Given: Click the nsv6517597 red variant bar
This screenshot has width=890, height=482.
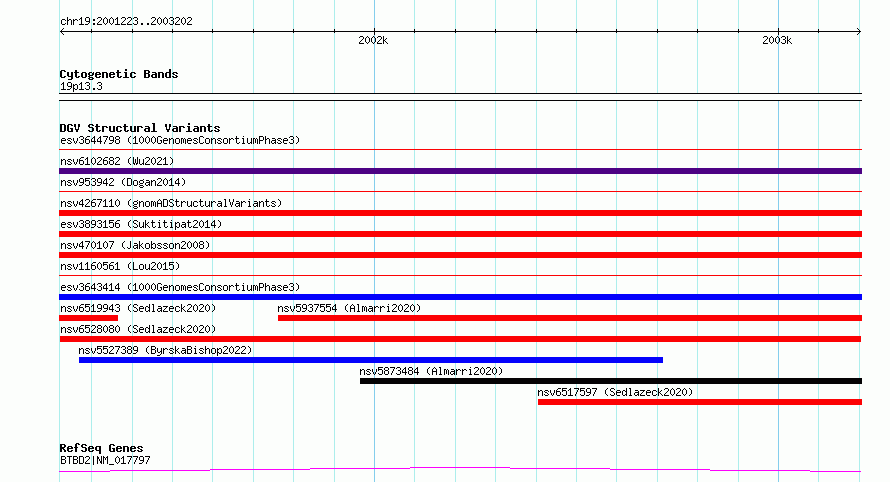Looking at the screenshot, I should pyautogui.click(x=700, y=402).
